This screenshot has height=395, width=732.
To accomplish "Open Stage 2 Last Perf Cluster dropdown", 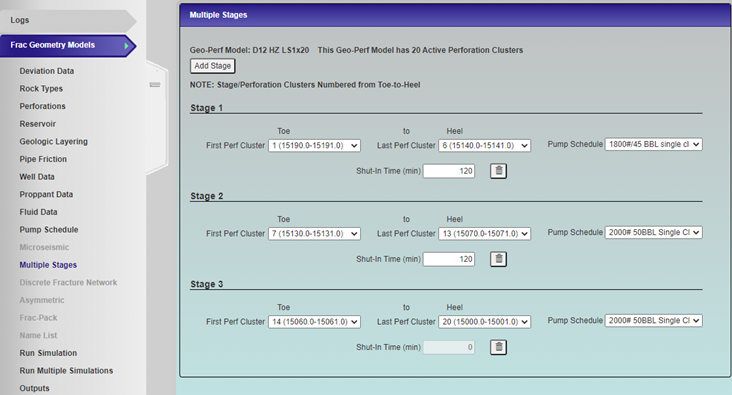I will click(x=484, y=233).
